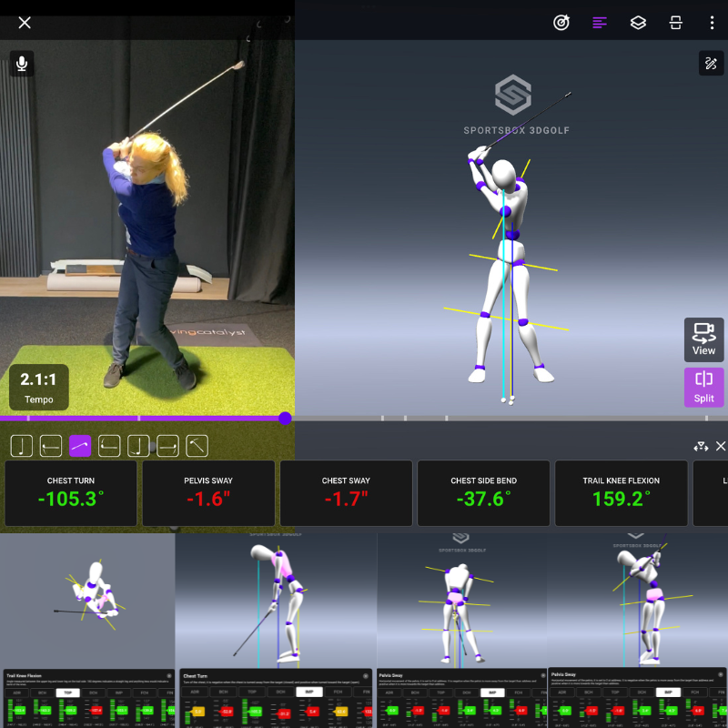728x728 pixels.
Task: Change the 3D camera View
Action: tap(703, 339)
